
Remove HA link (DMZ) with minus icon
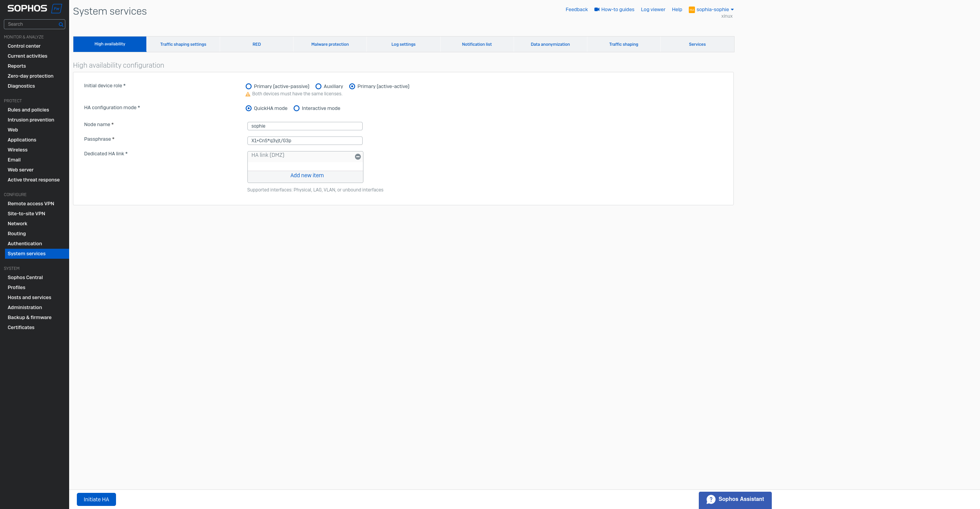pyautogui.click(x=358, y=156)
